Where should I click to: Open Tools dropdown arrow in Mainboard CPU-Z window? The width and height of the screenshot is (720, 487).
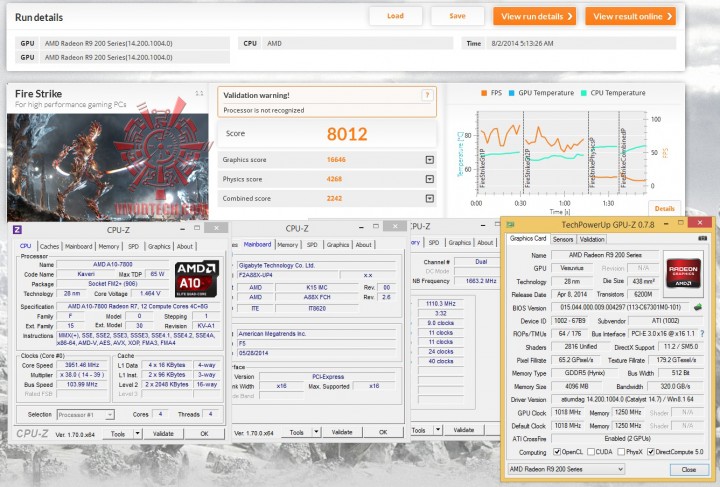pos(316,432)
